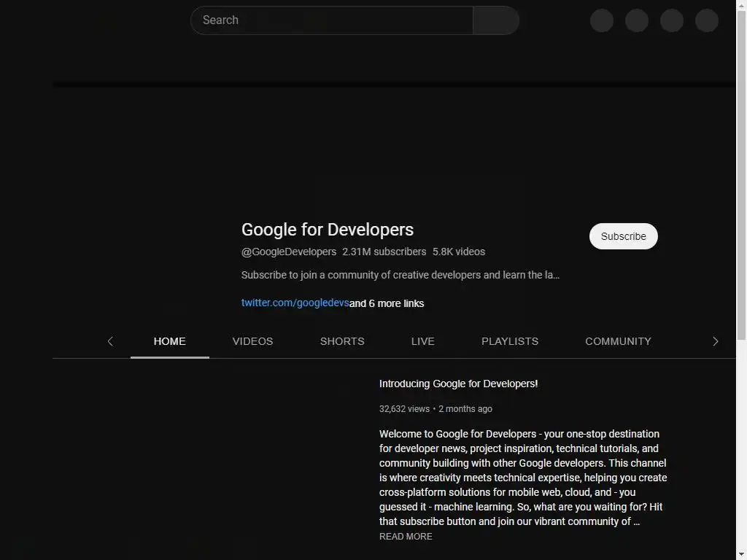Open 'Introducing Google for Developers!' video title
Viewport: 747px width, 560px height.
458,384
